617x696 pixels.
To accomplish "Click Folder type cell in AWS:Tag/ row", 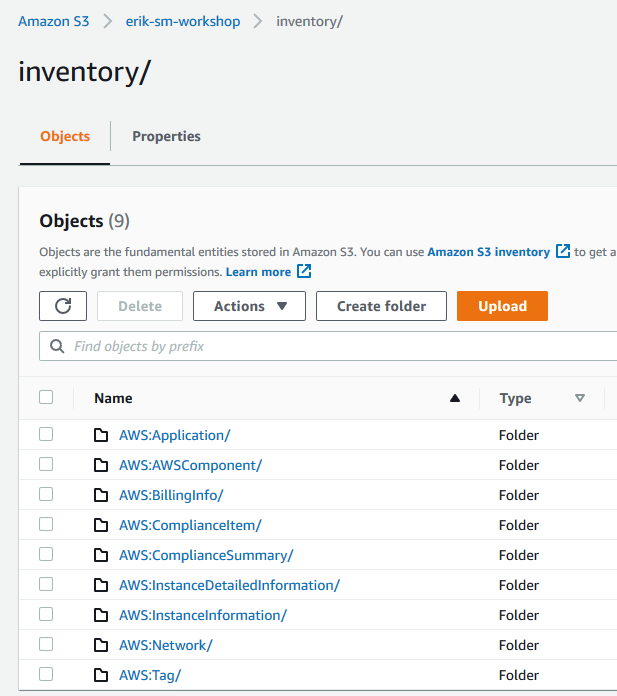I will (519, 675).
